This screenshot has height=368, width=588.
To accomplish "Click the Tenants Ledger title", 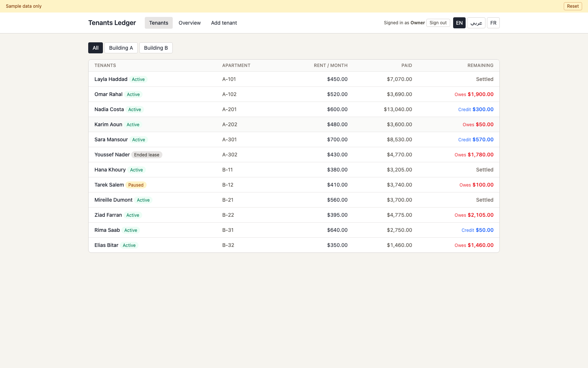I will point(112,23).
